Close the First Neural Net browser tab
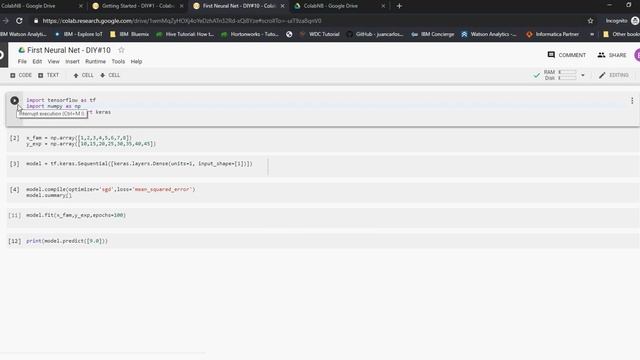The height and width of the screenshot is (360, 640). pos(282,6)
